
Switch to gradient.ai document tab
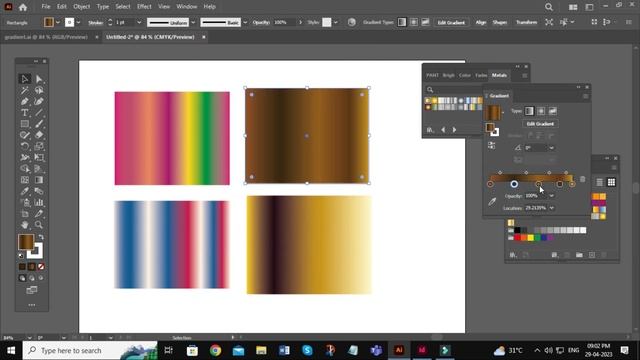(x=46, y=37)
